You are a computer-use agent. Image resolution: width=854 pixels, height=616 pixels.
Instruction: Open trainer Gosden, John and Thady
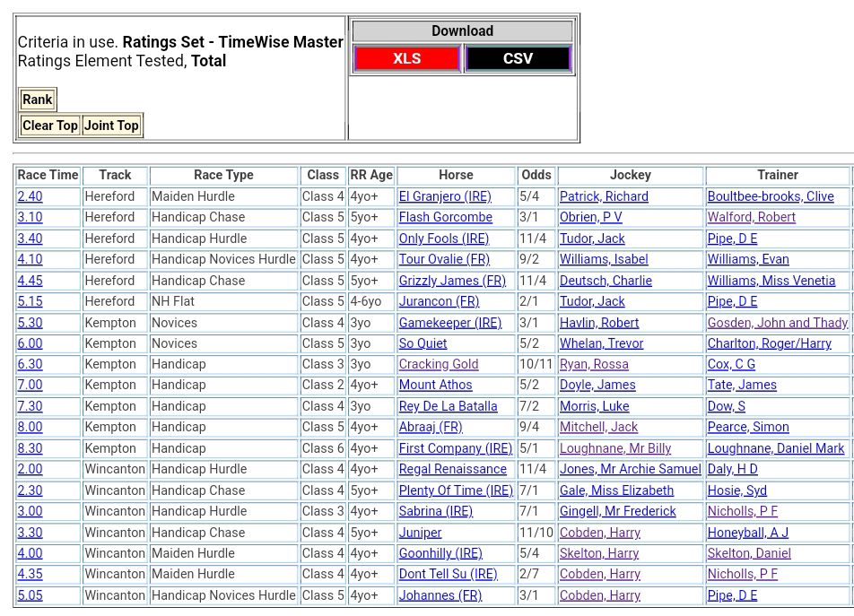coord(777,323)
